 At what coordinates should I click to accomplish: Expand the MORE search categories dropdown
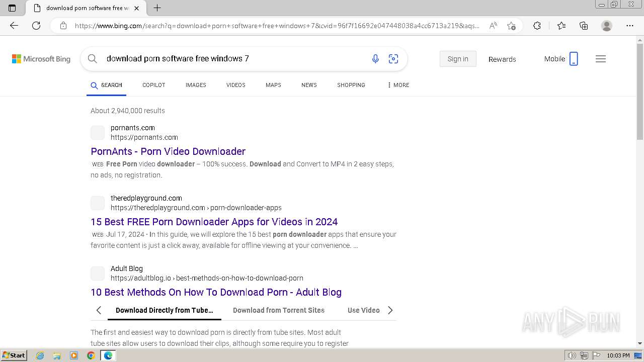[398, 85]
